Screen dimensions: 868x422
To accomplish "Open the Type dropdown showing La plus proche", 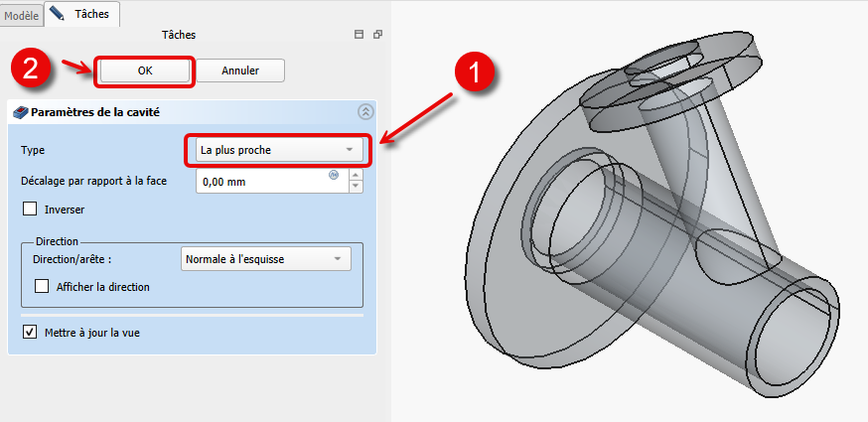I will (x=276, y=150).
